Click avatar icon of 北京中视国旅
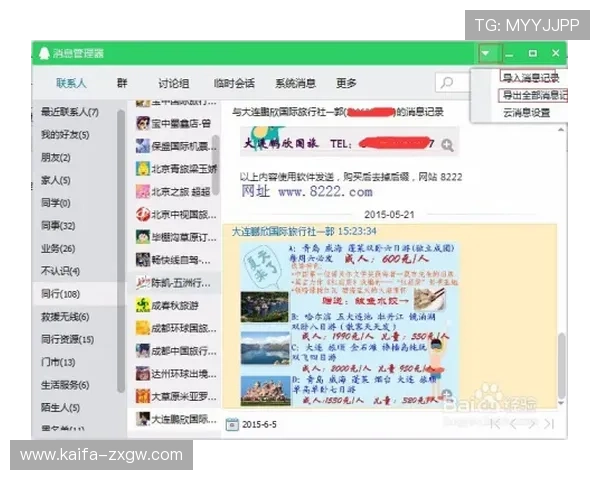Screen dimensions: 600x480 [x=143, y=214]
